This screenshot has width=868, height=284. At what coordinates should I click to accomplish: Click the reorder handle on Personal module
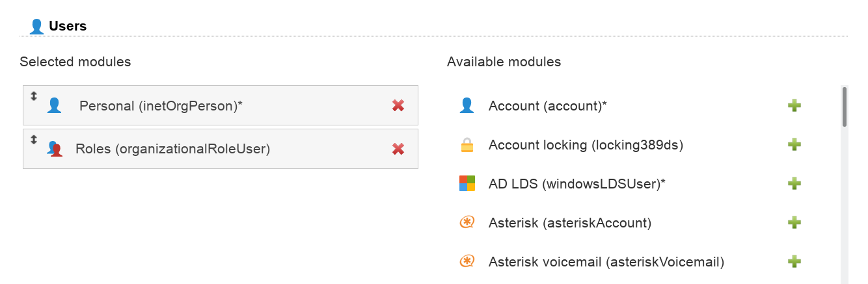(34, 96)
